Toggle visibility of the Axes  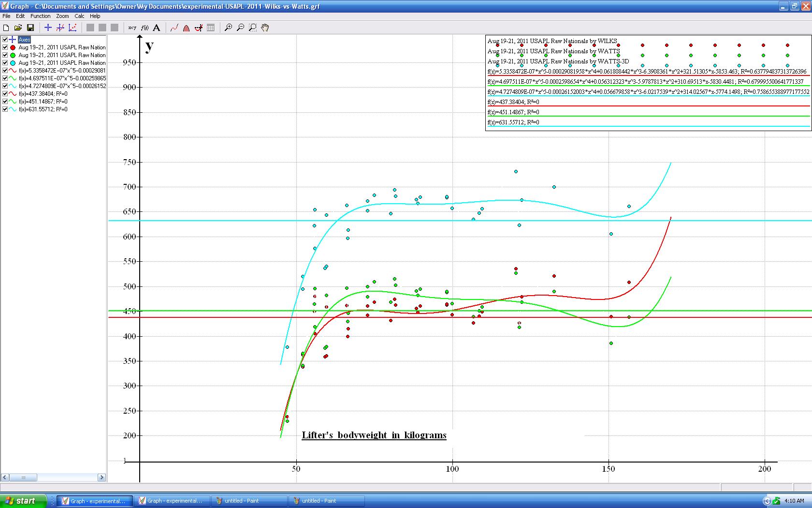point(5,40)
